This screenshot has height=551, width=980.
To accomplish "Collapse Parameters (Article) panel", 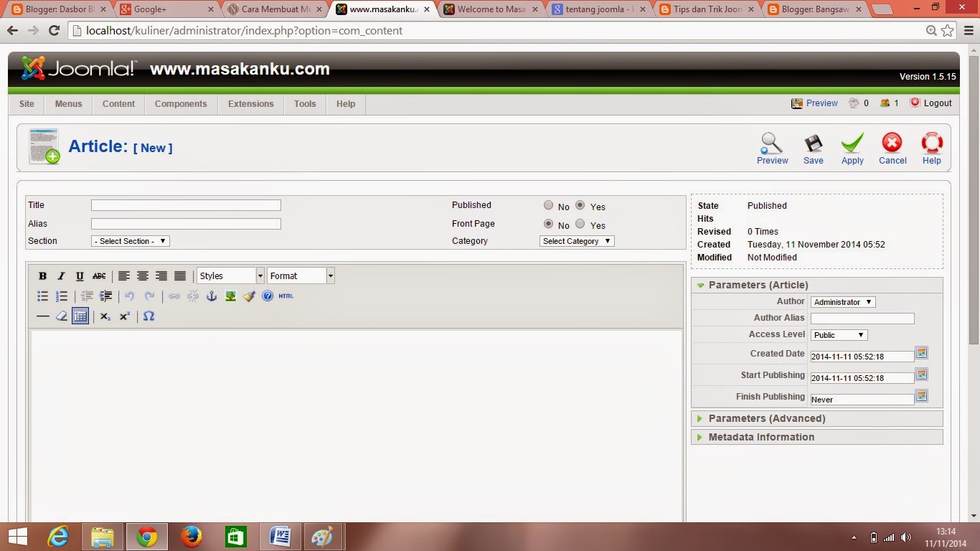I will coord(816,285).
